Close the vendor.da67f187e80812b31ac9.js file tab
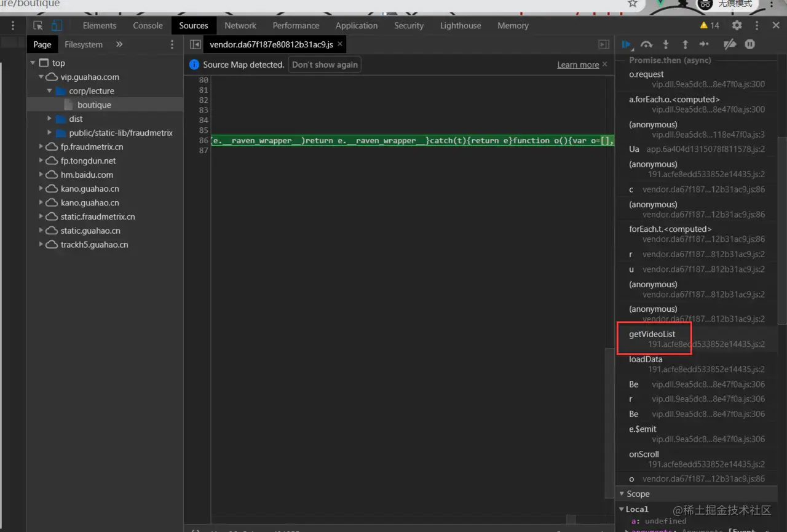The width and height of the screenshot is (787, 532). pyautogui.click(x=340, y=44)
